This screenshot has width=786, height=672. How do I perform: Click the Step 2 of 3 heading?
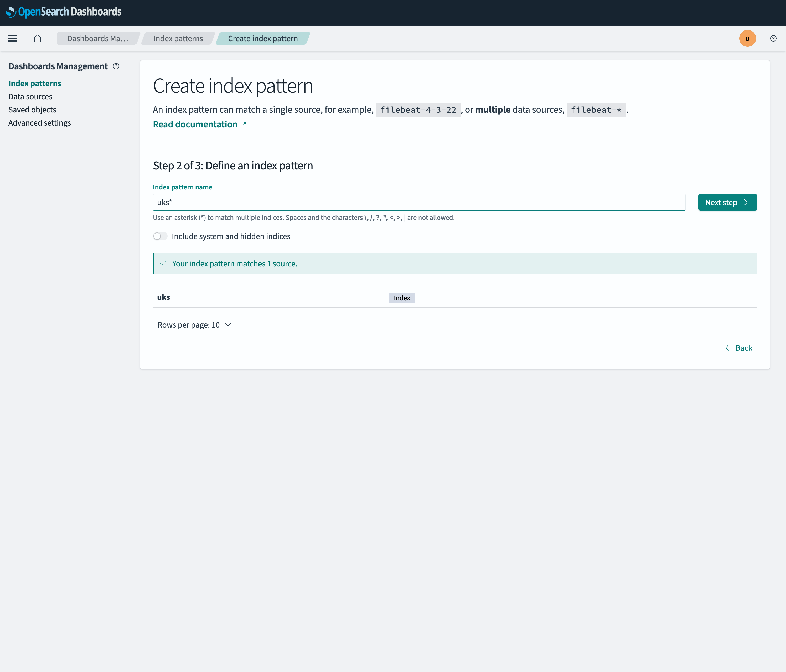click(x=233, y=166)
